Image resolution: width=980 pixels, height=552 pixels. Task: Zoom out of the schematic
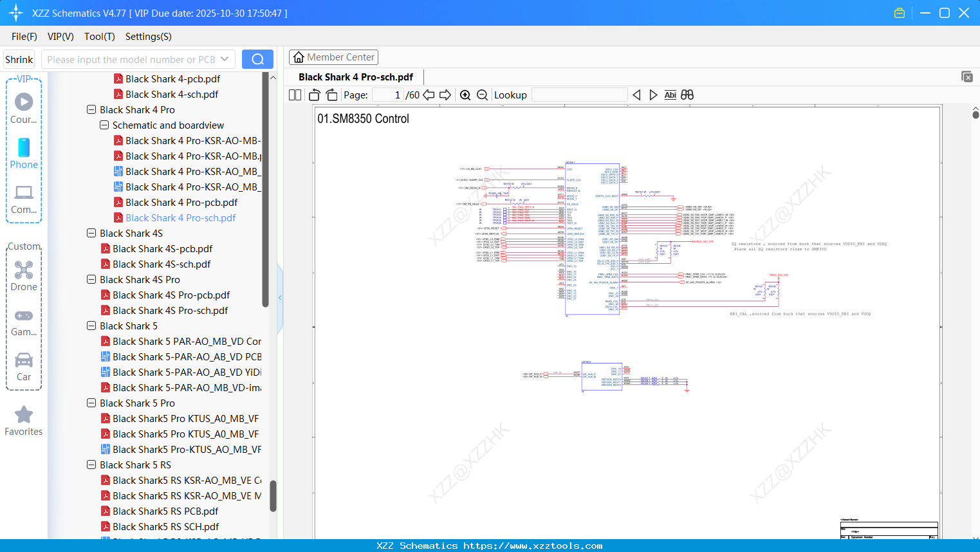coord(482,95)
